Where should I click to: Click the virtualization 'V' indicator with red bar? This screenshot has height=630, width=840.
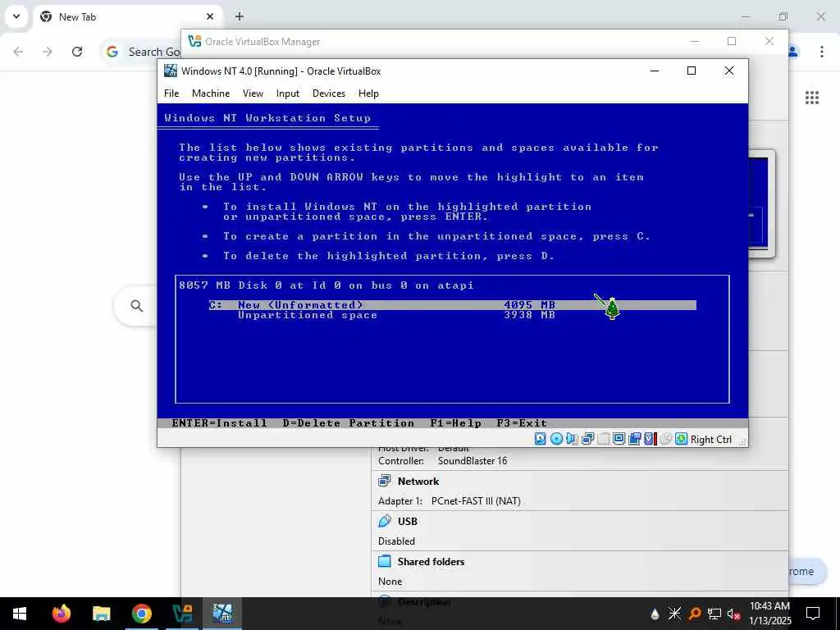tap(650, 440)
